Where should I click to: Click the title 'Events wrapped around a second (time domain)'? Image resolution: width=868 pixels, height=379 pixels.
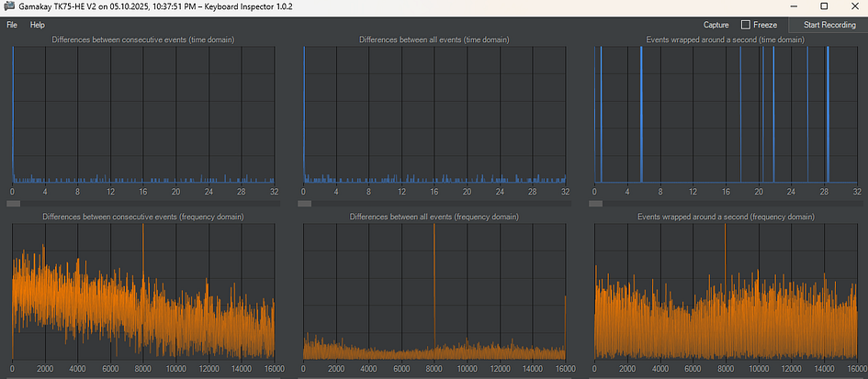(x=726, y=39)
